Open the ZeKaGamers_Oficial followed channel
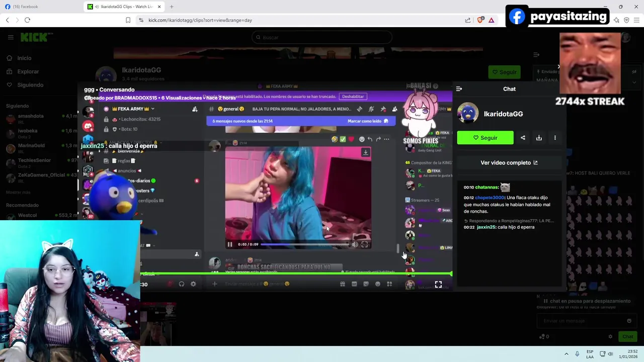 click(42, 177)
